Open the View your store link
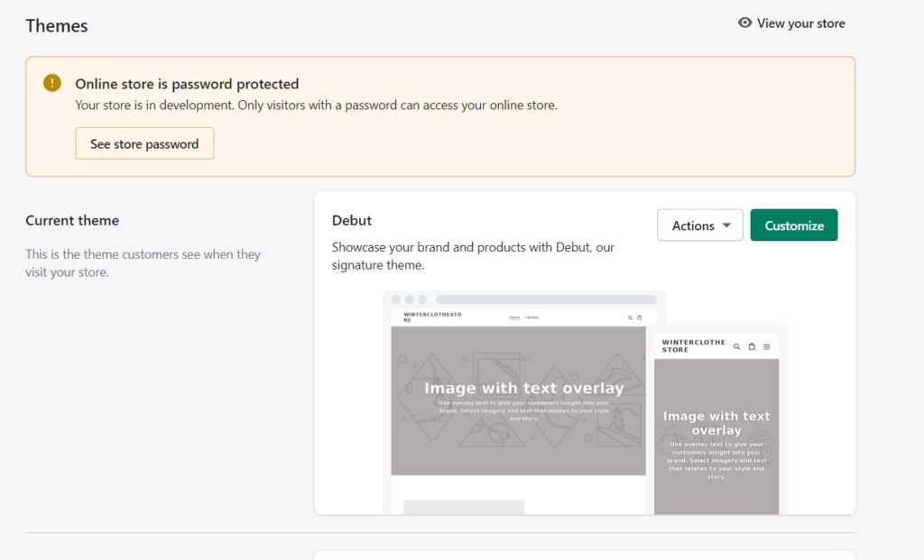The width and height of the screenshot is (924, 560). (x=791, y=23)
